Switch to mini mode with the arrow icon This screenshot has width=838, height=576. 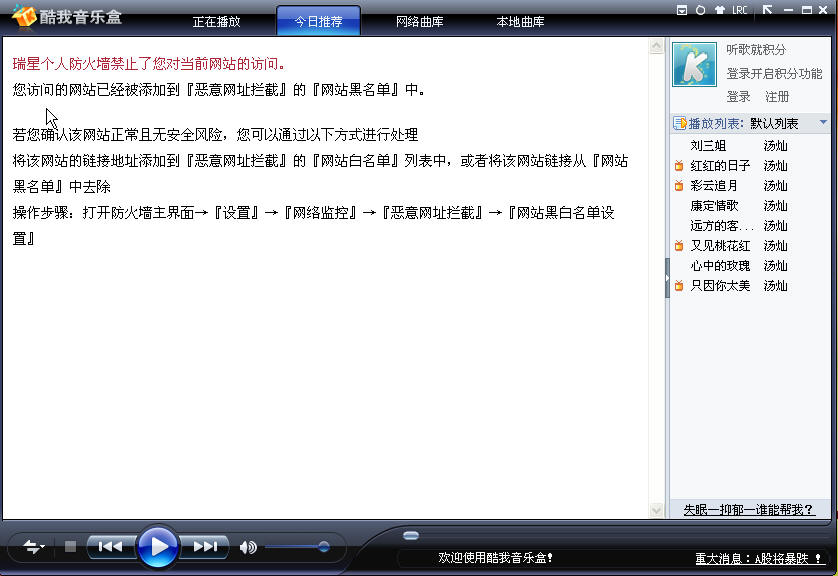tap(767, 10)
